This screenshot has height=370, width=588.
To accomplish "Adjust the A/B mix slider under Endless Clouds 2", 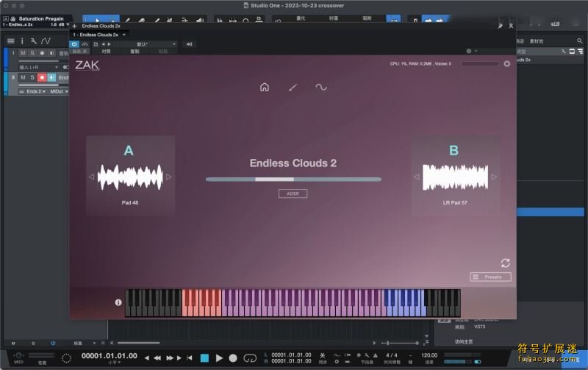I will pyautogui.click(x=293, y=179).
